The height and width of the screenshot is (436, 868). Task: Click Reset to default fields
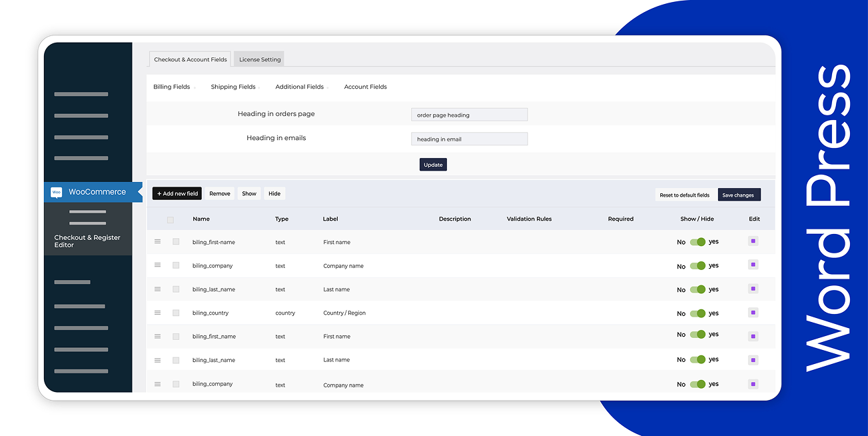point(684,195)
